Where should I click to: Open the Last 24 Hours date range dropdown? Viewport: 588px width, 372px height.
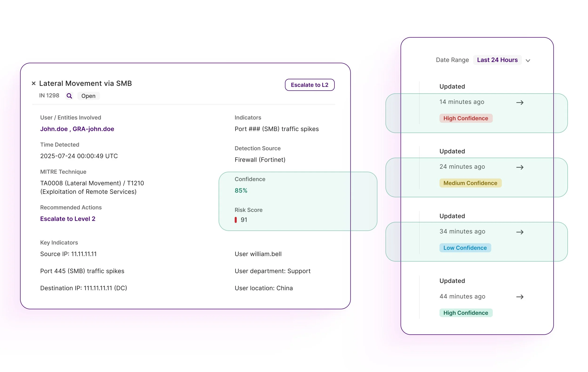tap(497, 60)
